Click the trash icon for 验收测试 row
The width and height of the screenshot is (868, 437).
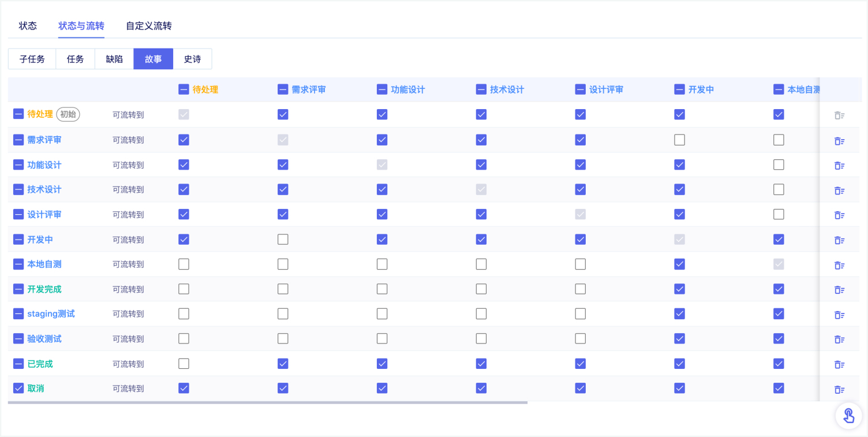[x=839, y=339]
